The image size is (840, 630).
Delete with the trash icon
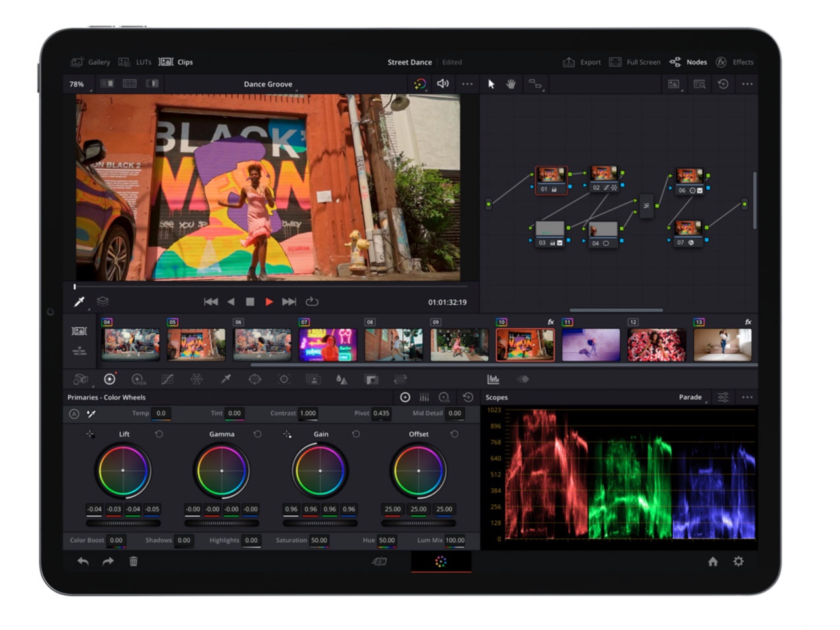pos(133,561)
